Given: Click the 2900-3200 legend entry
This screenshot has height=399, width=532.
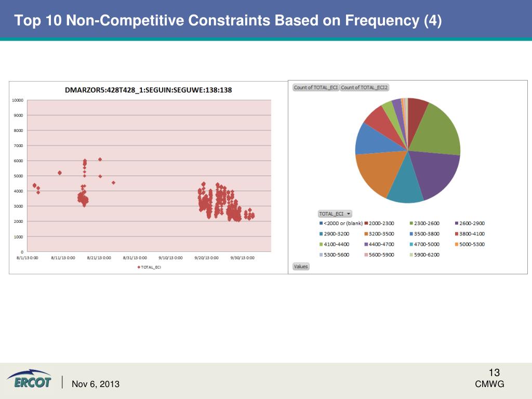Looking at the screenshot, I should 336,234.
